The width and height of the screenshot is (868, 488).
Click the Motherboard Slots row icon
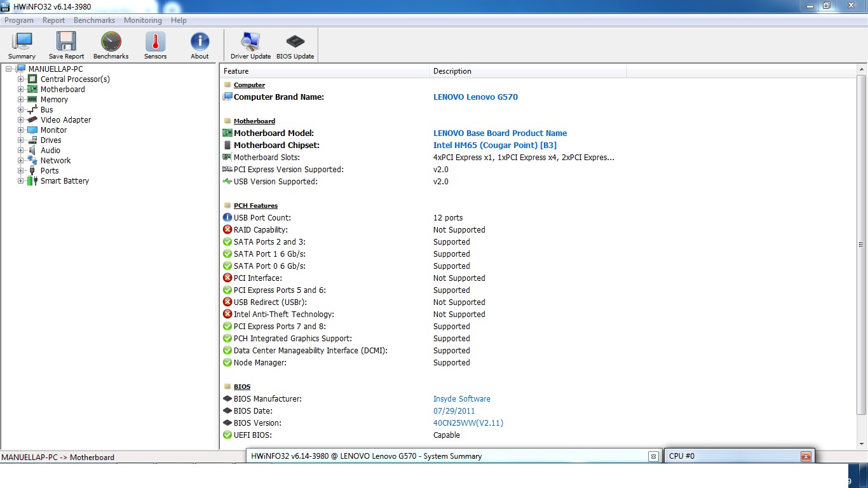227,157
